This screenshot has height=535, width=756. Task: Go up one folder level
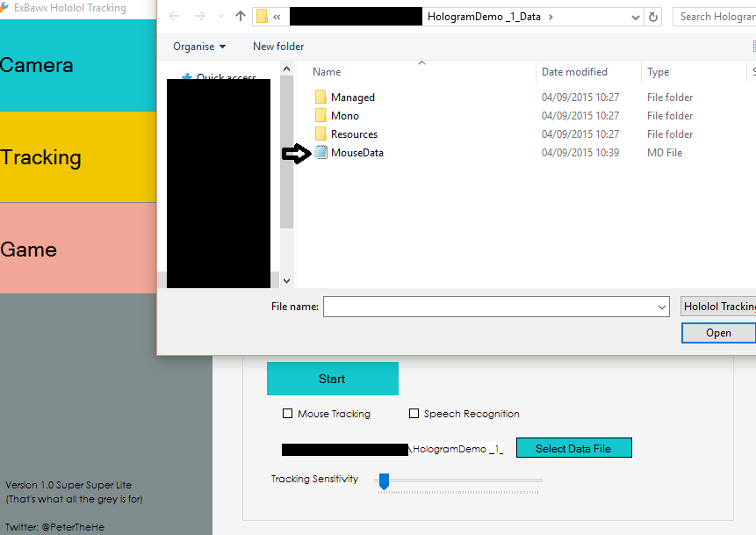point(241,17)
